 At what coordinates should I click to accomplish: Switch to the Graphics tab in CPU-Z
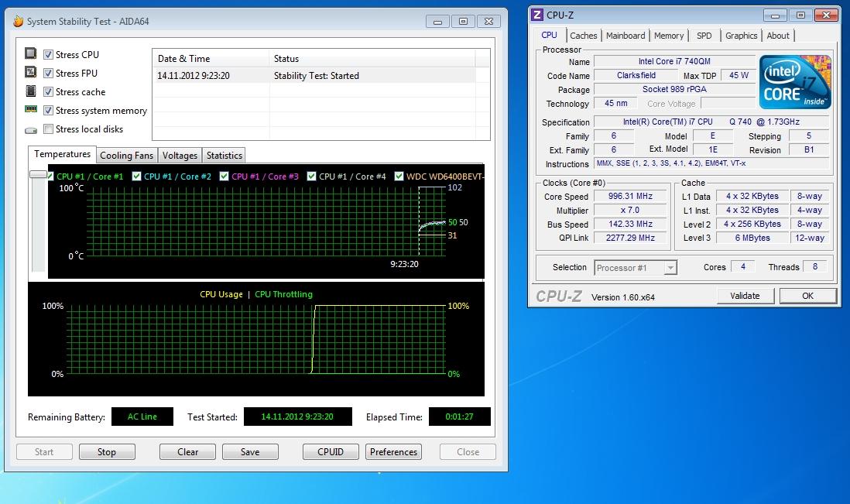pyautogui.click(x=741, y=36)
